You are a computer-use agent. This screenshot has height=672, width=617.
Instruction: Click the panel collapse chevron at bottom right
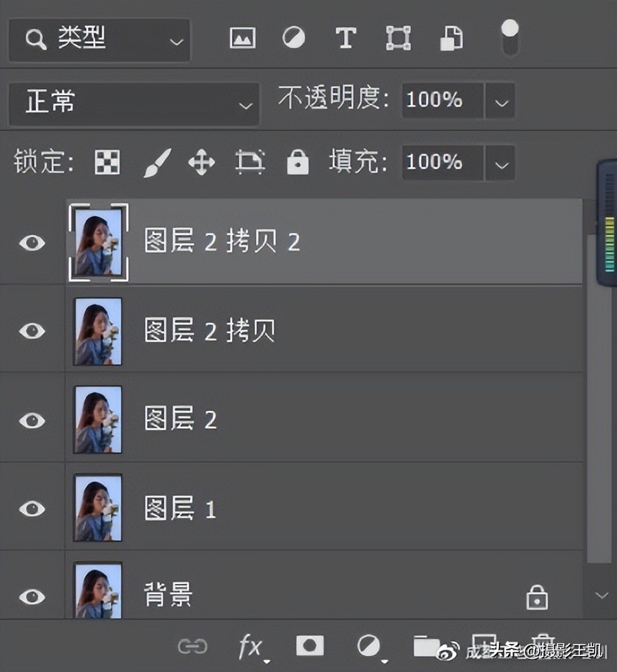click(603, 596)
